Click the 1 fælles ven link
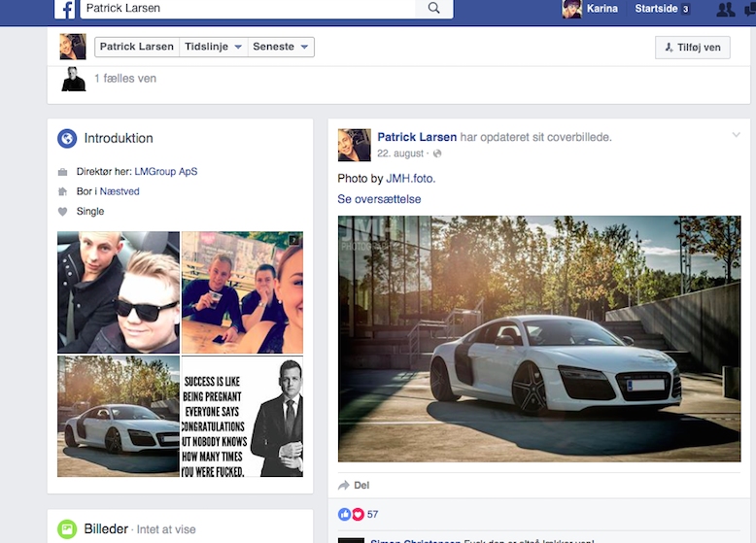 pyautogui.click(x=125, y=79)
